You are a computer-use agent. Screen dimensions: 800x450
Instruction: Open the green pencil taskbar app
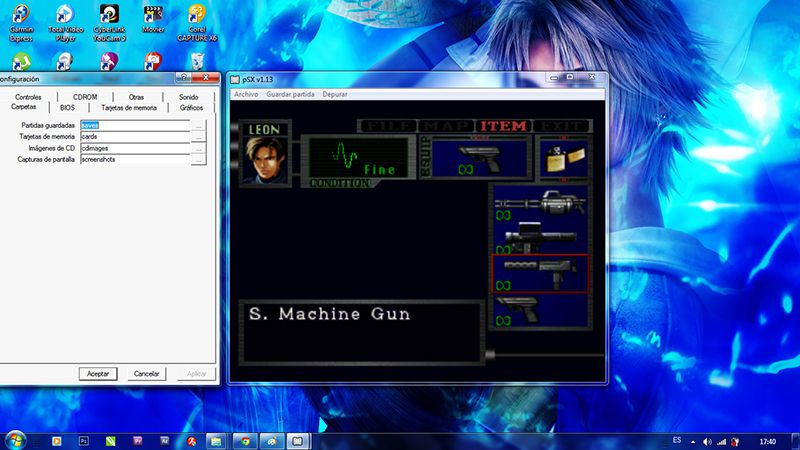pyautogui.click(x=111, y=441)
